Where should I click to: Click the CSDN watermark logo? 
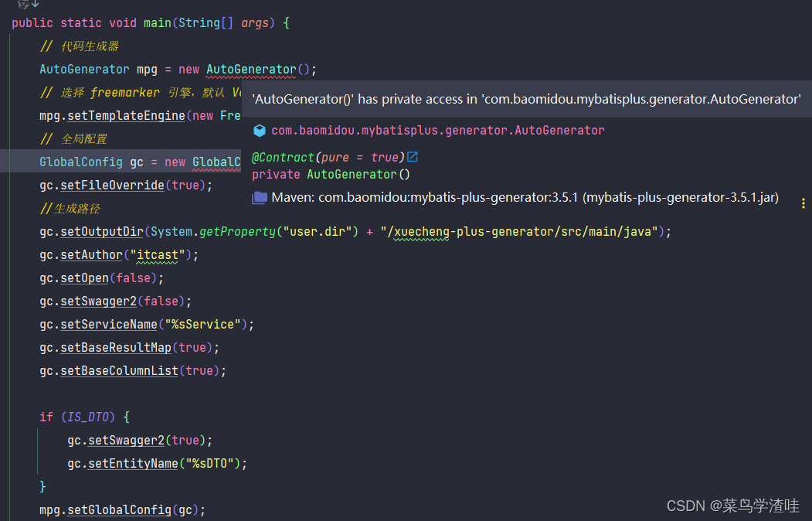coord(736,505)
